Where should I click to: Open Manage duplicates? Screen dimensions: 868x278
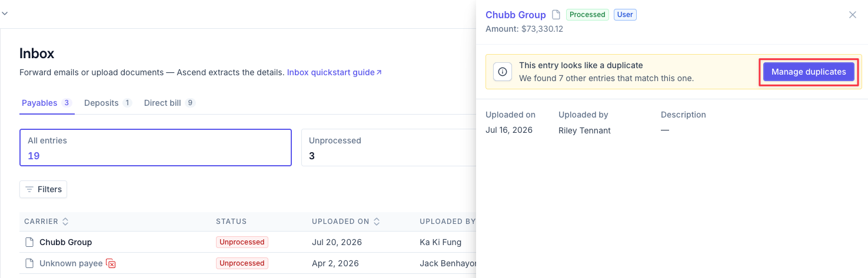point(809,72)
